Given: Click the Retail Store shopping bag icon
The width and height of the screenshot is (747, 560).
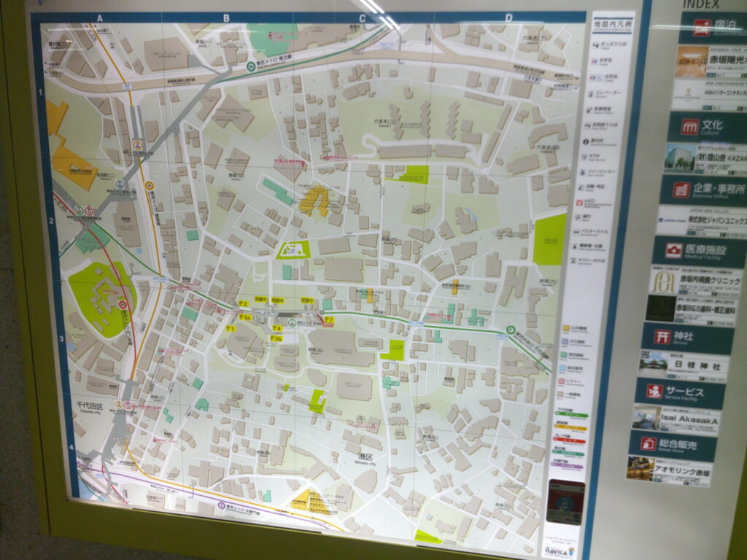Looking at the screenshot, I should click(648, 443).
